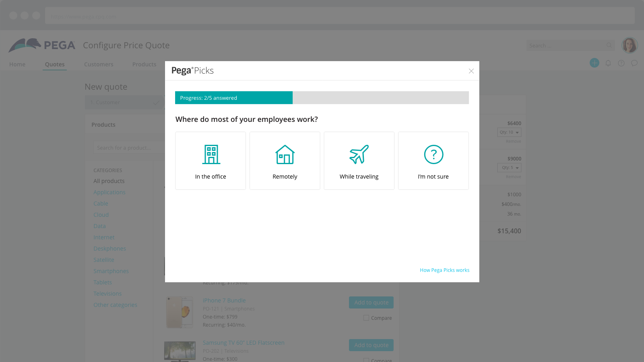Open the user profile avatar
The width and height of the screenshot is (644, 362).
(x=630, y=45)
